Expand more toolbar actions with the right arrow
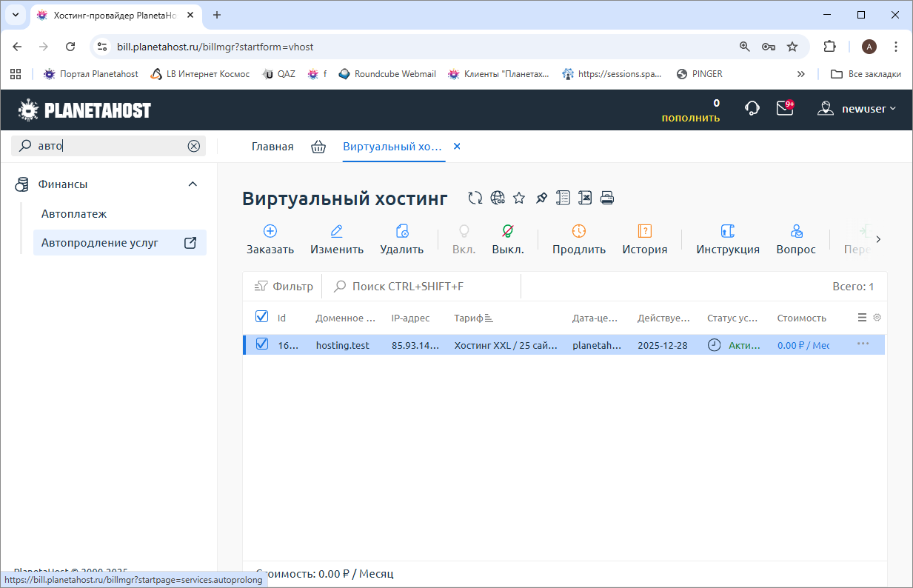This screenshot has height=588, width=913. 878,239
